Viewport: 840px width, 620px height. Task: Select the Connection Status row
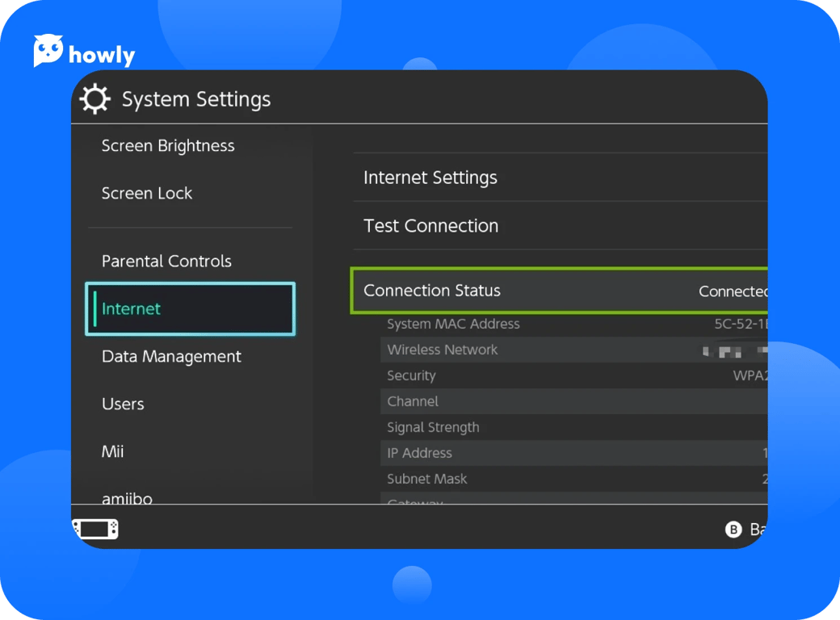click(559, 291)
